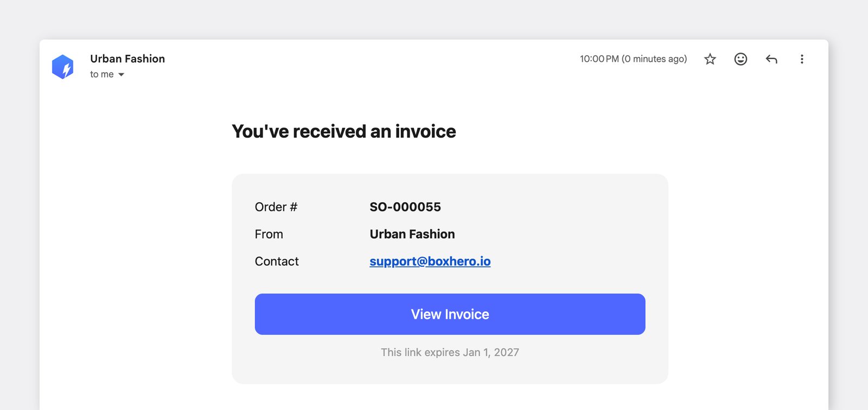Viewport: 868px width, 410px height.
Task: Select the order number SO-000055
Action: click(405, 207)
